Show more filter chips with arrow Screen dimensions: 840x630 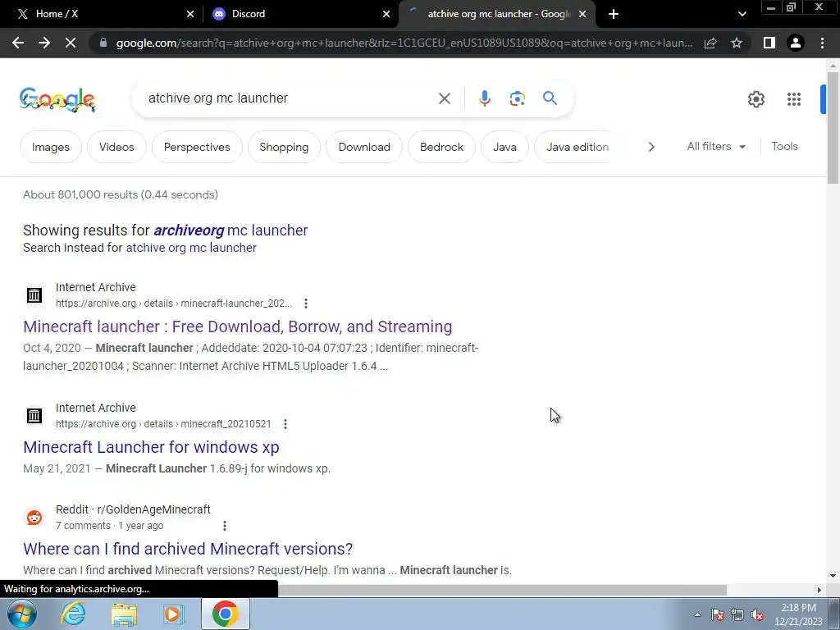point(651,147)
